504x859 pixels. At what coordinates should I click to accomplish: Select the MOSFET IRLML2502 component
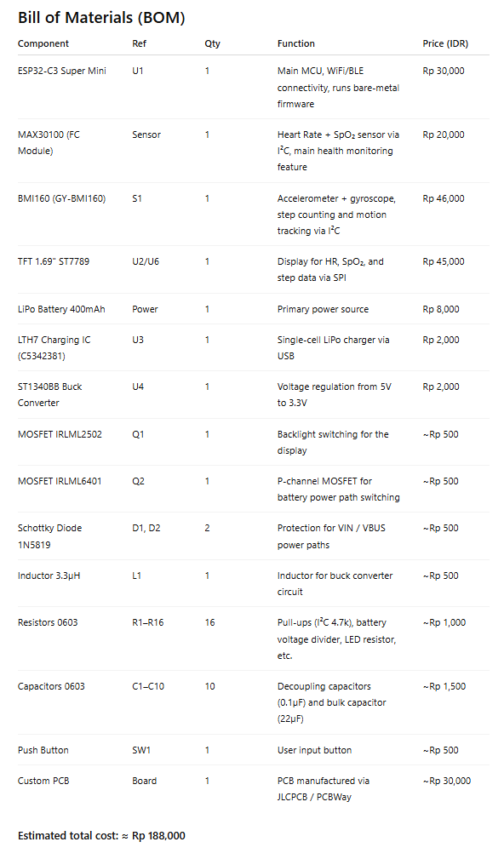[60, 434]
